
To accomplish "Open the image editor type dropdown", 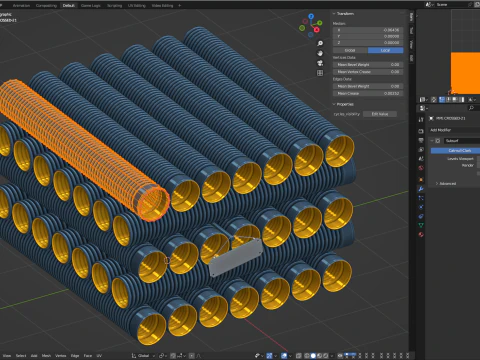I will 423,99.
